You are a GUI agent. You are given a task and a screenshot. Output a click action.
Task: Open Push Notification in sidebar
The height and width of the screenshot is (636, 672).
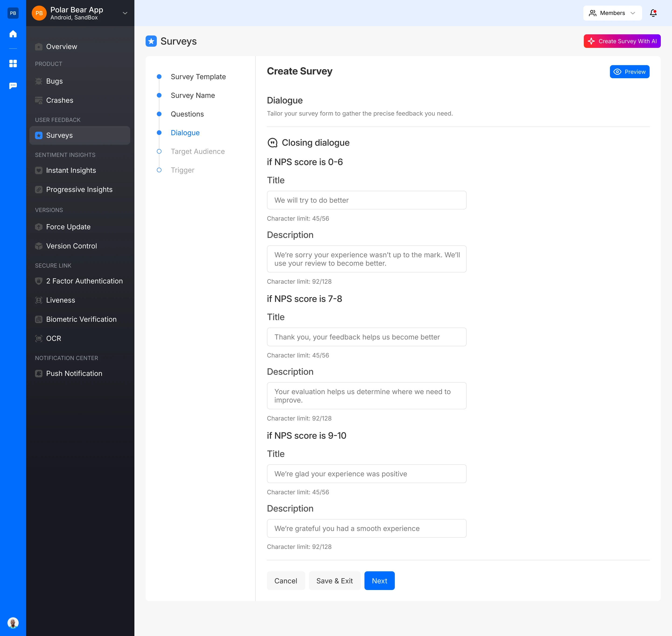click(74, 373)
